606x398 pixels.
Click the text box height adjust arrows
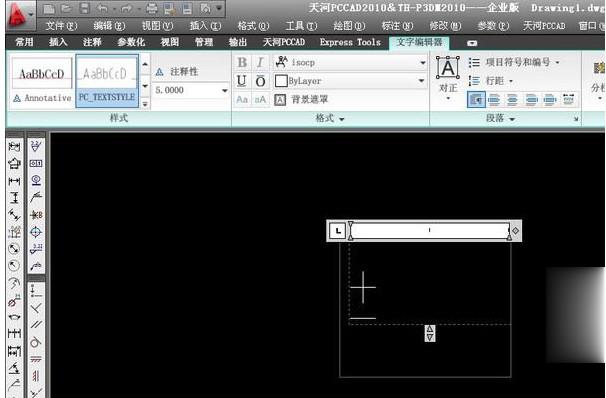[430, 333]
